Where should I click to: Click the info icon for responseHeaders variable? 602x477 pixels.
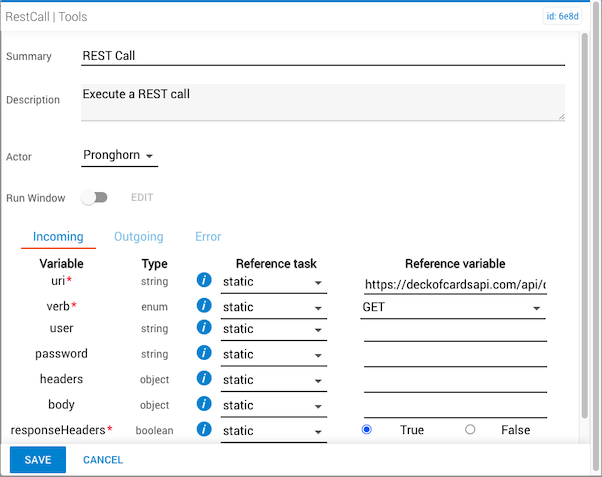(204, 430)
